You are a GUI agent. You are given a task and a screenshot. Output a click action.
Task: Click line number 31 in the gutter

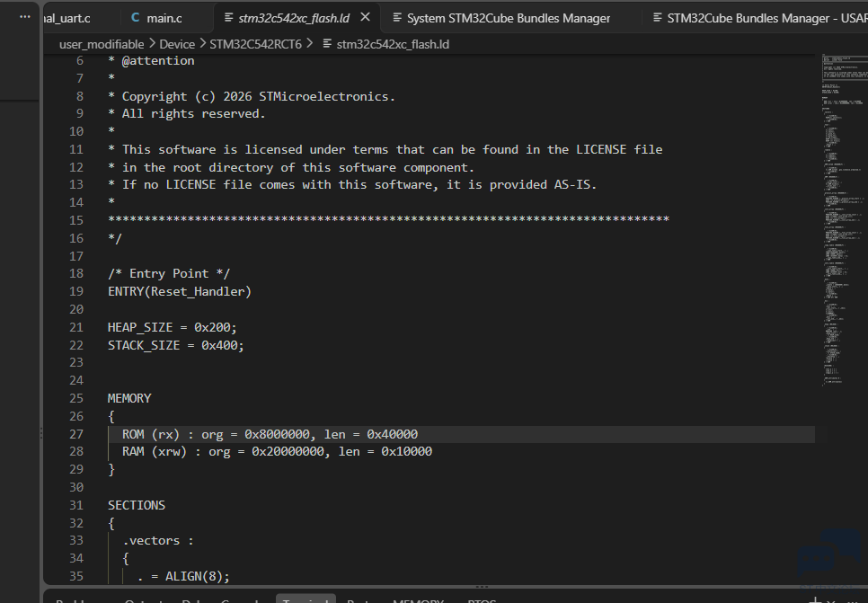click(76, 505)
